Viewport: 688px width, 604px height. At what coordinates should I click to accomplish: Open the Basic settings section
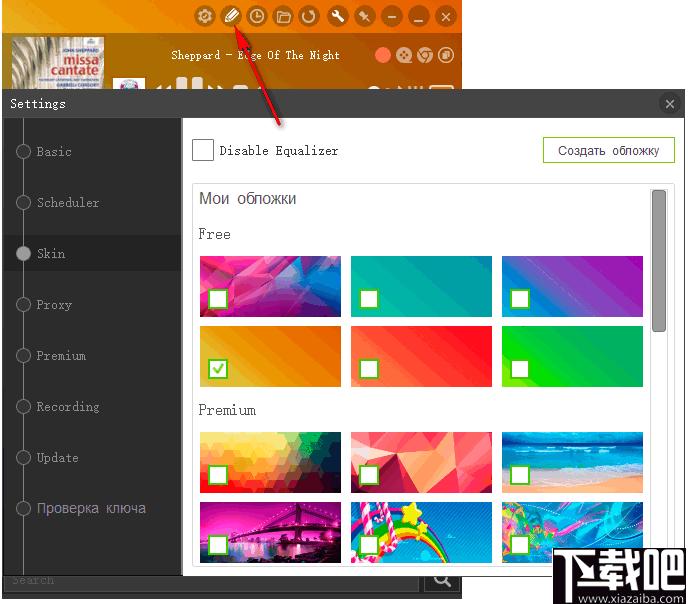(54, 152)
